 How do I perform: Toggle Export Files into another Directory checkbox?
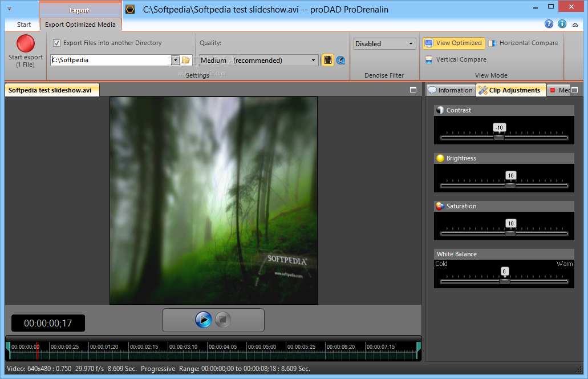click(56, 43)
